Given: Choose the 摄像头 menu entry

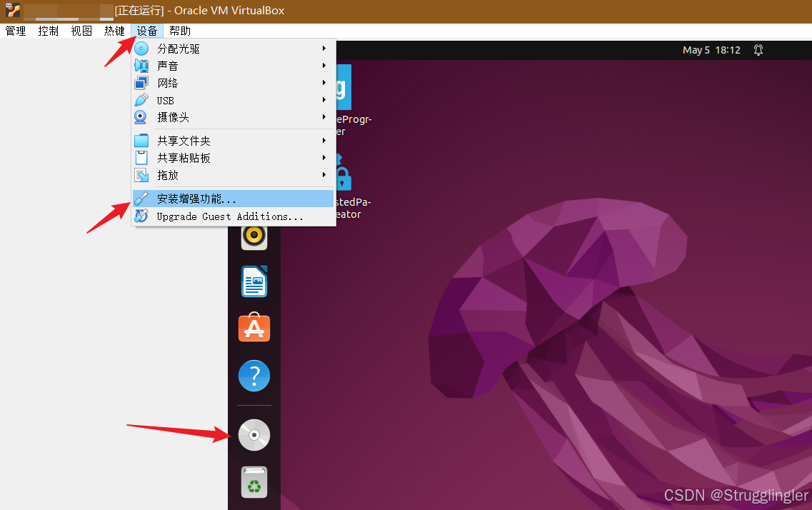Looking at the screenshot, I should 233,117.
